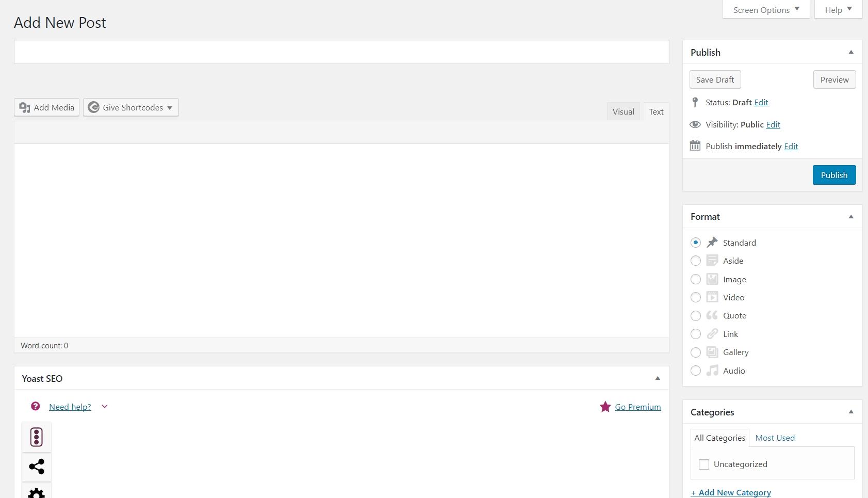Click the Save Draft button
The height and width of the screenshot is (498, 868).
(x=715, y=79)
